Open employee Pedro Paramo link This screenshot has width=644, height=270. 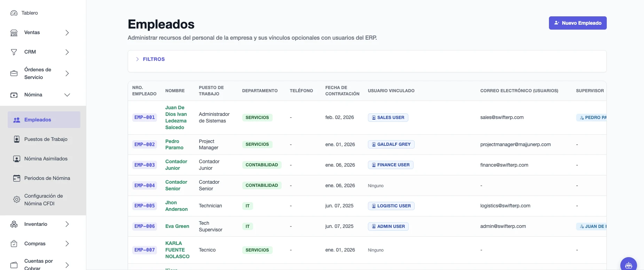coord(174,144)
